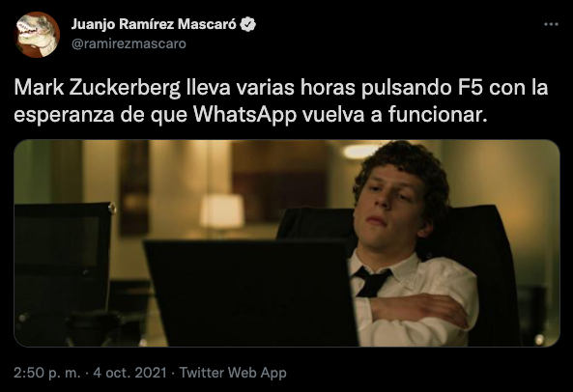Click the word WhatsApp in the tweet
This screenshot has width=573, height=392.
point(244,115)
